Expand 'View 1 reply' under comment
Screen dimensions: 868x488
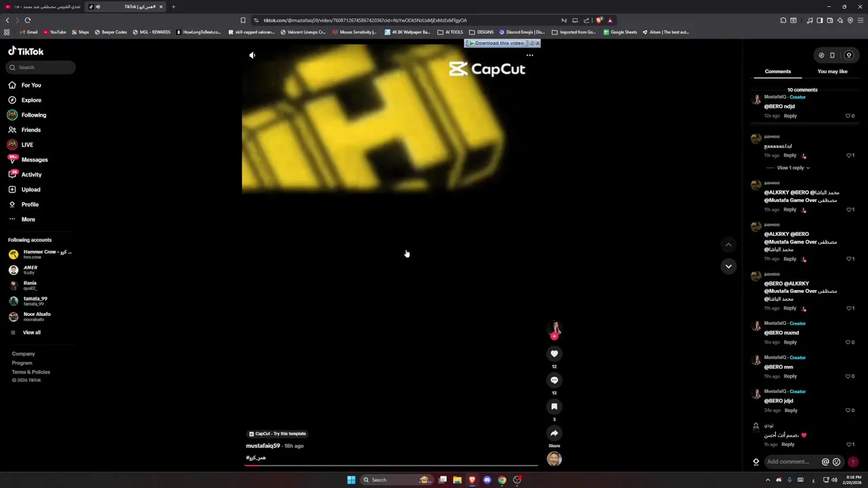793,168
